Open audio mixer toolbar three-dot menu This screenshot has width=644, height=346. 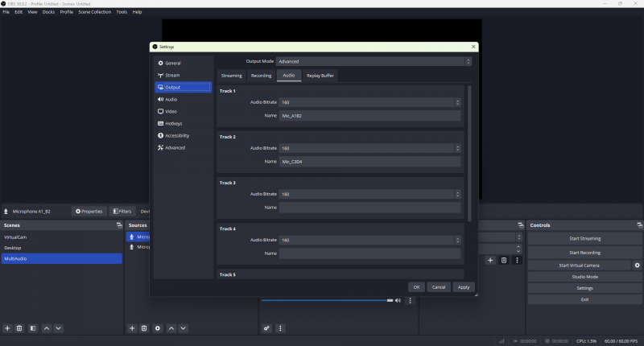click(x=280, y=328)
